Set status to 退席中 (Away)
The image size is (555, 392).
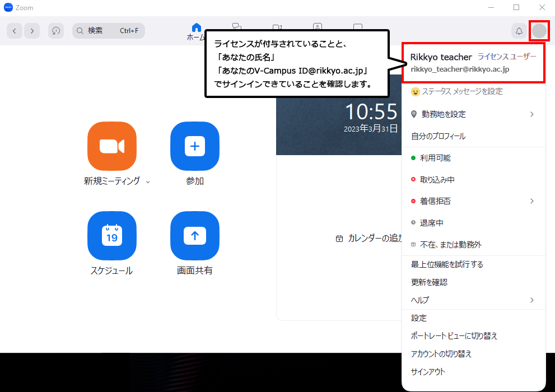[431, 223]
